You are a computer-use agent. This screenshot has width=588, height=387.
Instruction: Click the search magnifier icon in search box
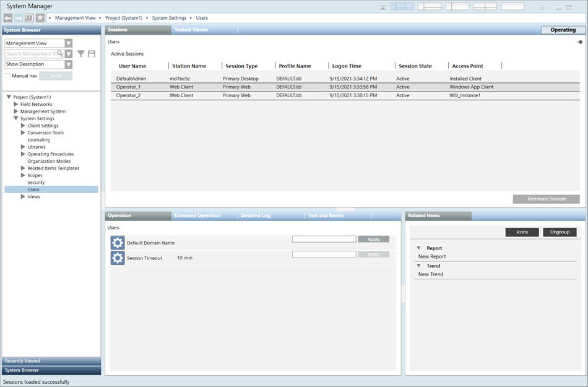[60, 54]
